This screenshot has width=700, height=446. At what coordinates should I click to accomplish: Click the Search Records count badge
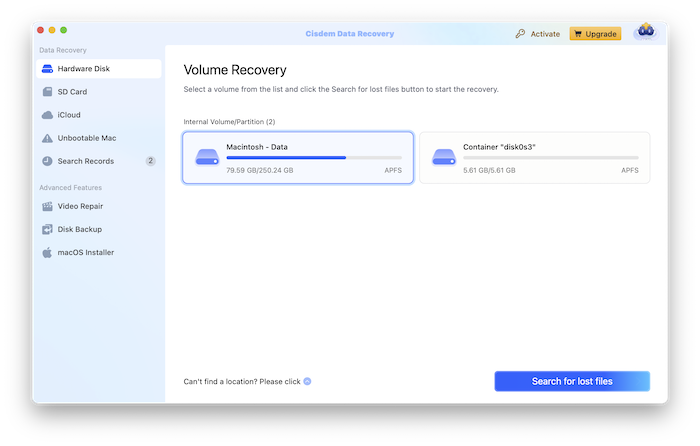coord(150,161)
